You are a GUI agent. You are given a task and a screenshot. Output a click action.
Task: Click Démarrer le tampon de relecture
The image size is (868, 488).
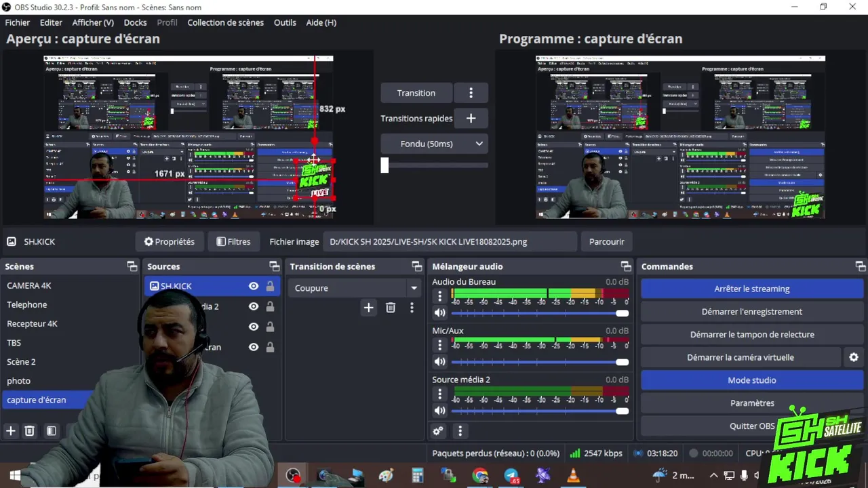point(751,334)
